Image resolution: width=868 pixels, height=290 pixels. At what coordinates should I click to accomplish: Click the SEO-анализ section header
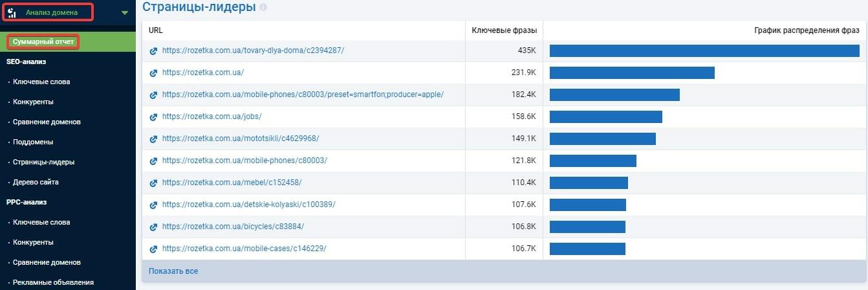pos(26,61)
